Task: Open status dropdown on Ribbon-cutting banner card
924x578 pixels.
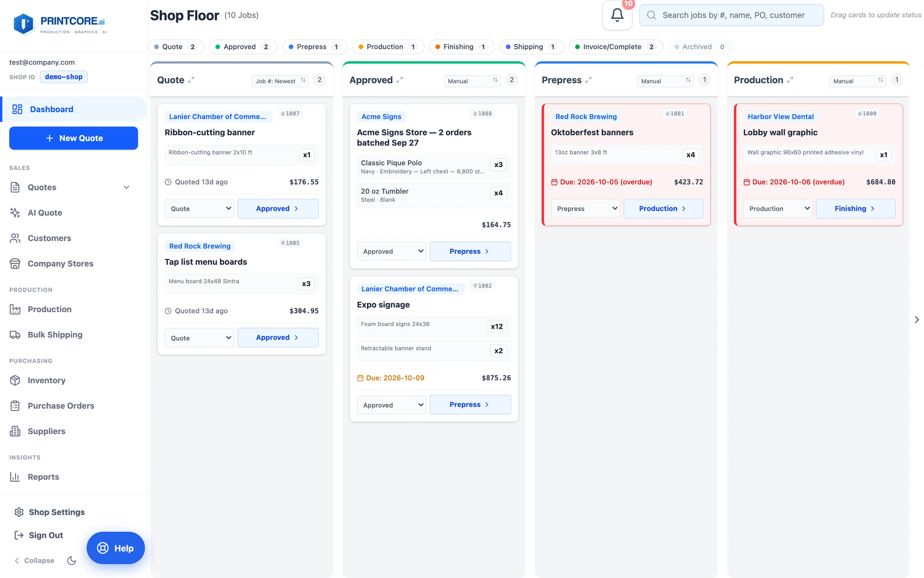Action: [x=199, y=208]
